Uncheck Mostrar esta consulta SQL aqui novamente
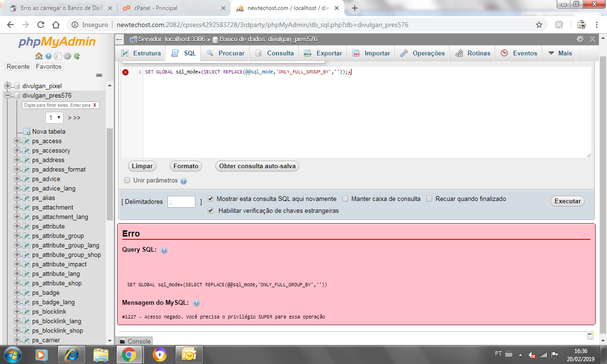This screenshot has width=607, height=364. pyautogui.click(x=211, y=199)
